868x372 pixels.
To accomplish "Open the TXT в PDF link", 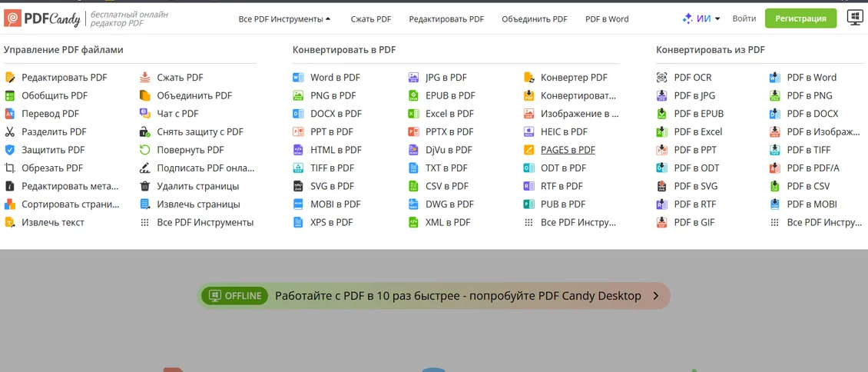I will point(446,168).
